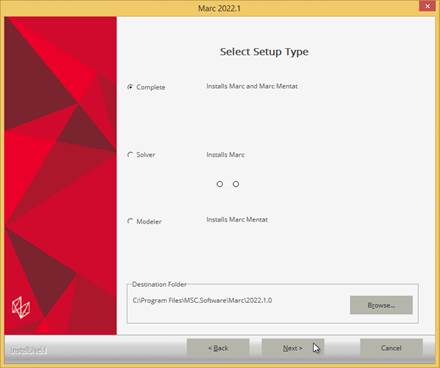Viewport: 440px width, 368px height.
Task: Click the destination path C:\Program Files\MSC.Software text
Action: pos(202,300)
